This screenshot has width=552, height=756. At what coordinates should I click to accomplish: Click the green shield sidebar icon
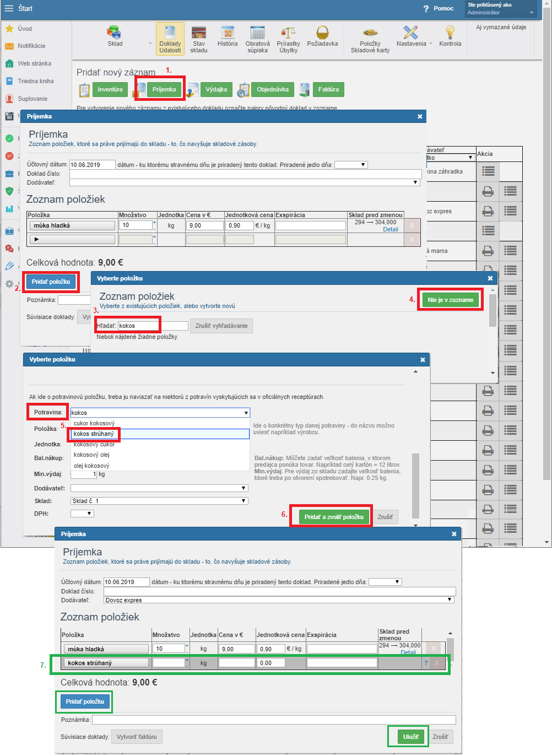pyautogui.click(x=9, y=191)
